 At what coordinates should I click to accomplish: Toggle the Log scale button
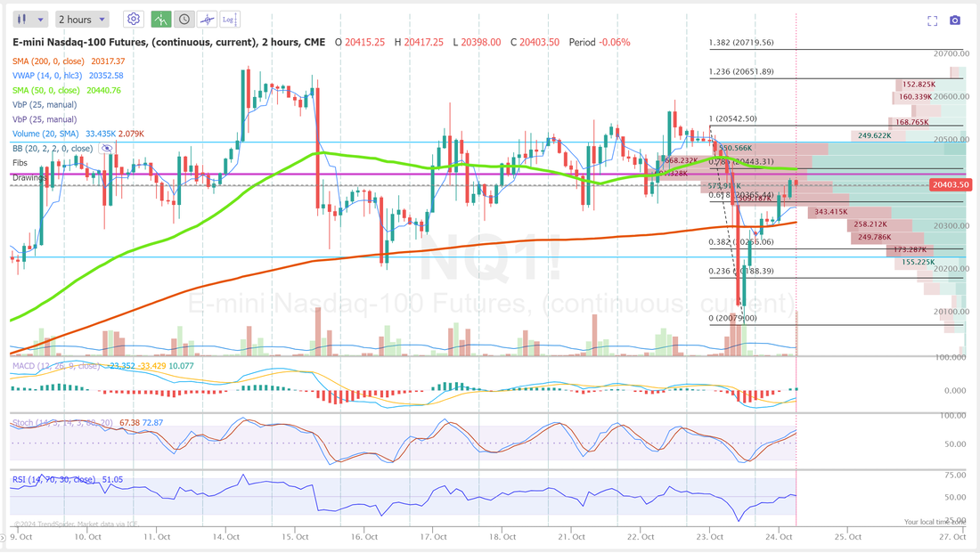click(x=229, y=20)
